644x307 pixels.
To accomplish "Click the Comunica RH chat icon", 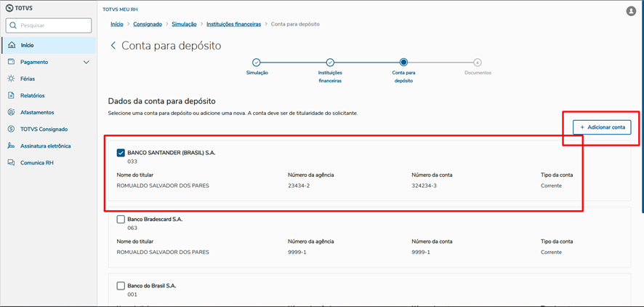I will click(12, 163).
